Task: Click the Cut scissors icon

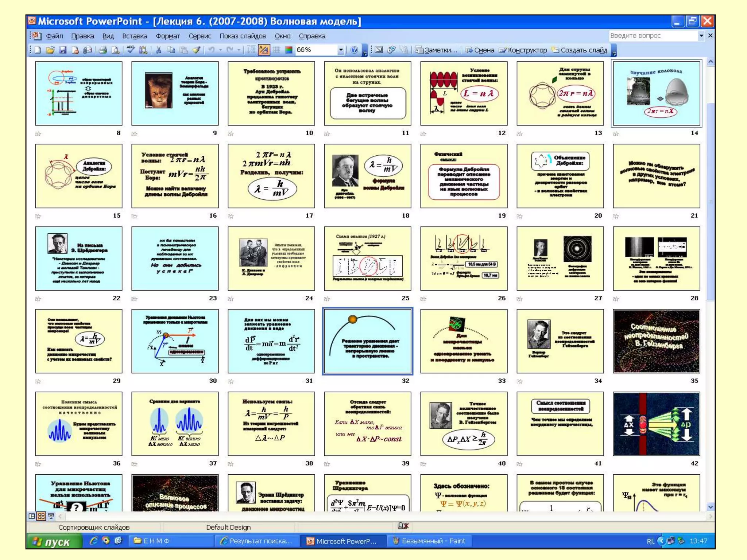Action: pyautogui.click(x=158, y=50)
